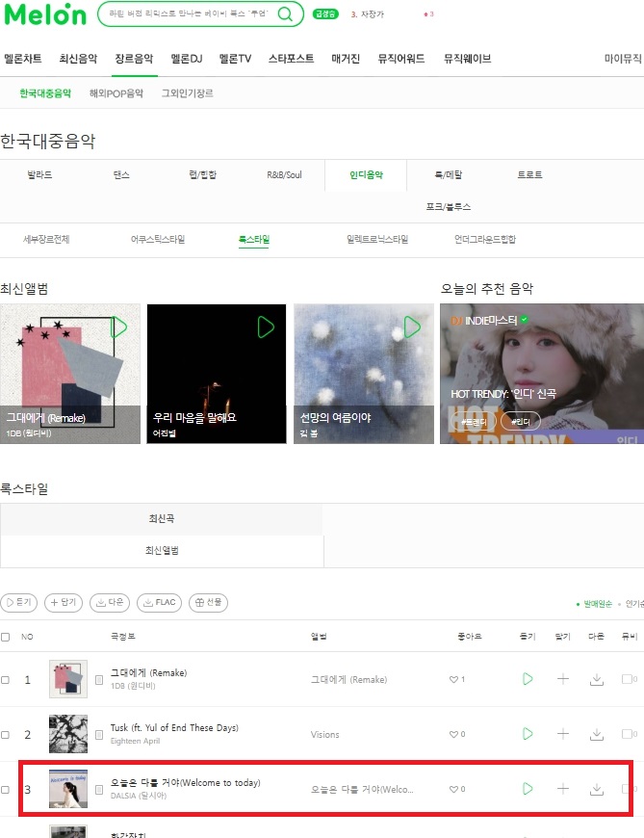
Task: Watch music video for track 1
Action: coord(629,679)
